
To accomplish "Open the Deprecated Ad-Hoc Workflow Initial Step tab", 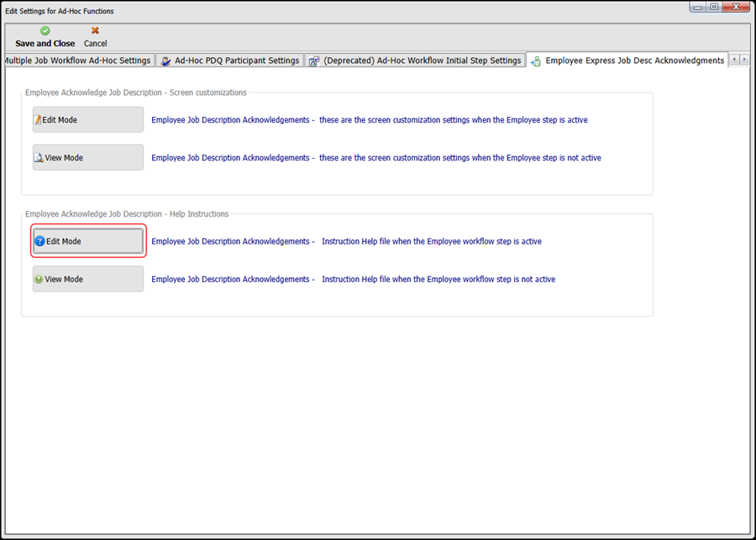I will point(415,60).
